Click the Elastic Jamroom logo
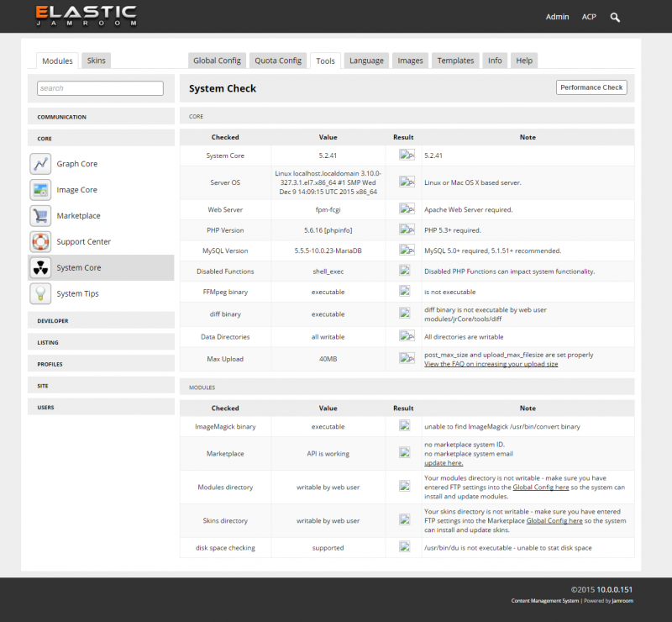 pyautogui.click(x=86, y=16)
